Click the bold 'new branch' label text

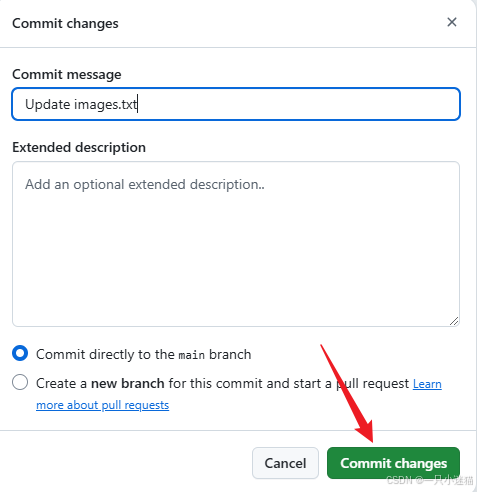pos(128,383)
